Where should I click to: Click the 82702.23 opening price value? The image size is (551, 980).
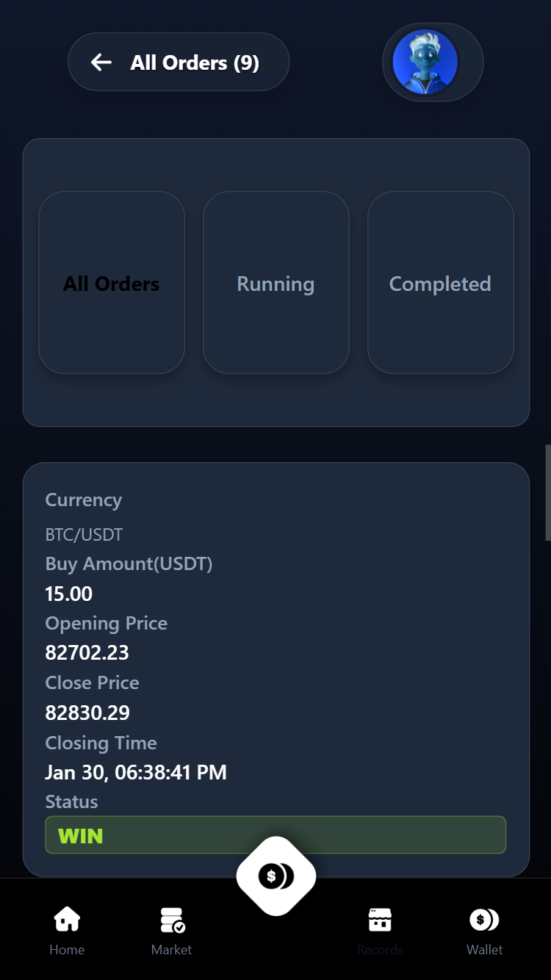[87, 652]
